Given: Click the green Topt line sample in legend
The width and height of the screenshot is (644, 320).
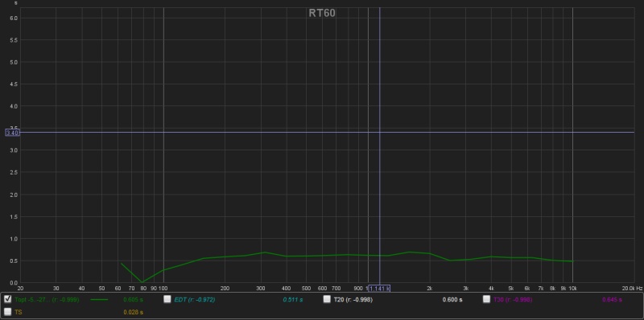Looking at the screenshot, I should click(x=99, y=299).
